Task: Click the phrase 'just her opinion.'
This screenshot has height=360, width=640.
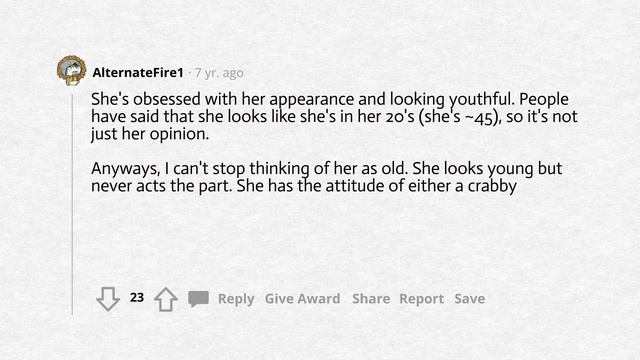Action: 150,134
